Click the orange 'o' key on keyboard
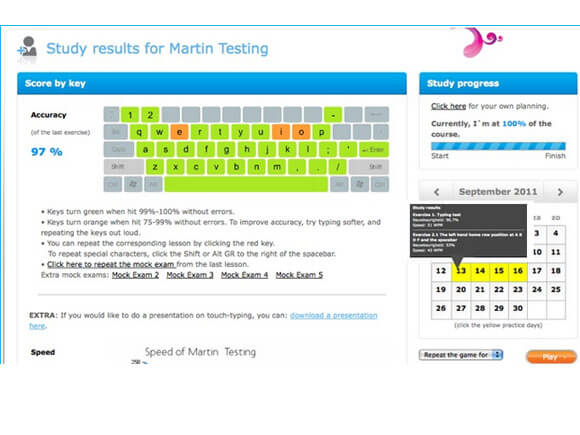The height and width of the screenshot is (435, 580). point(301,132)
